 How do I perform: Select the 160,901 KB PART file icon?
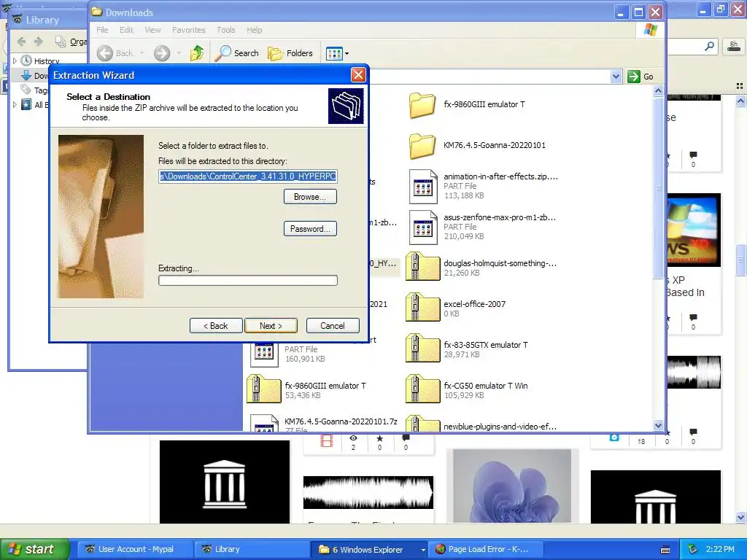[264, 355]
